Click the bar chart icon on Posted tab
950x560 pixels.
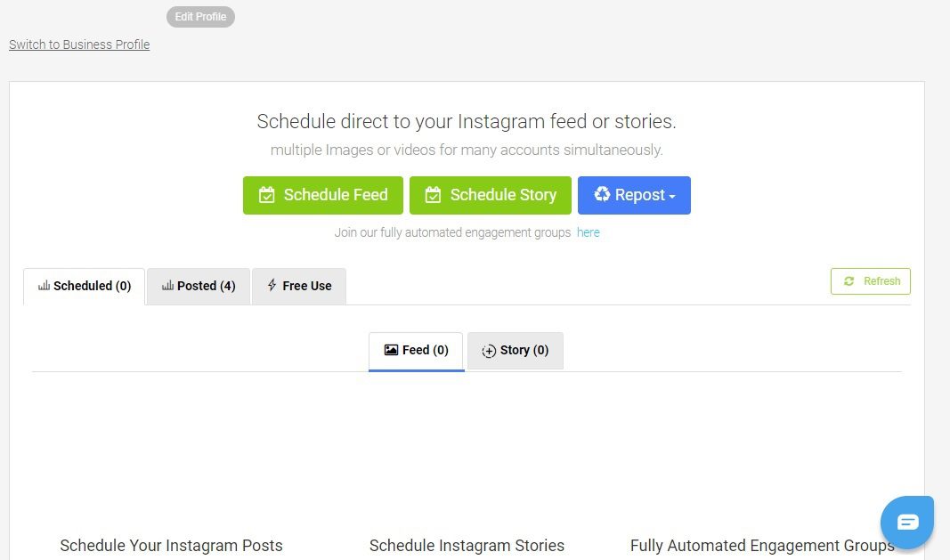[167, 285]
